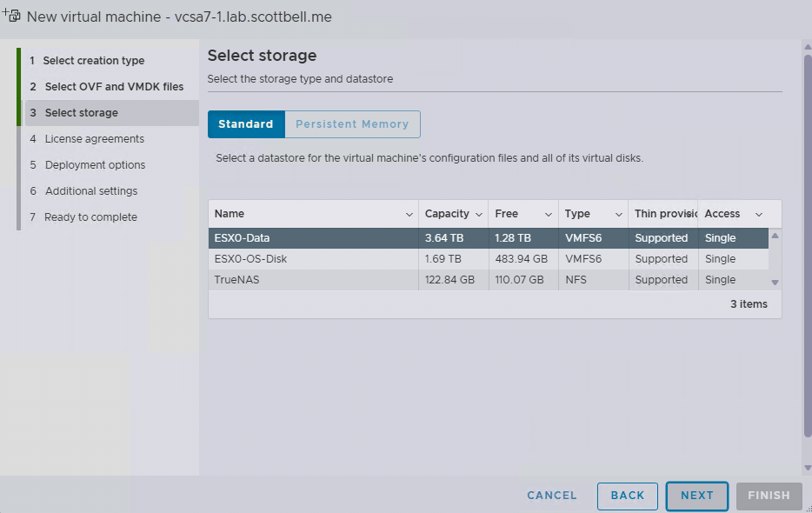Image resolution: width=812 pixels, height=513 pixels.
Task: Cancel the new virtual machine wizard
Action: [x=552, y=496]
